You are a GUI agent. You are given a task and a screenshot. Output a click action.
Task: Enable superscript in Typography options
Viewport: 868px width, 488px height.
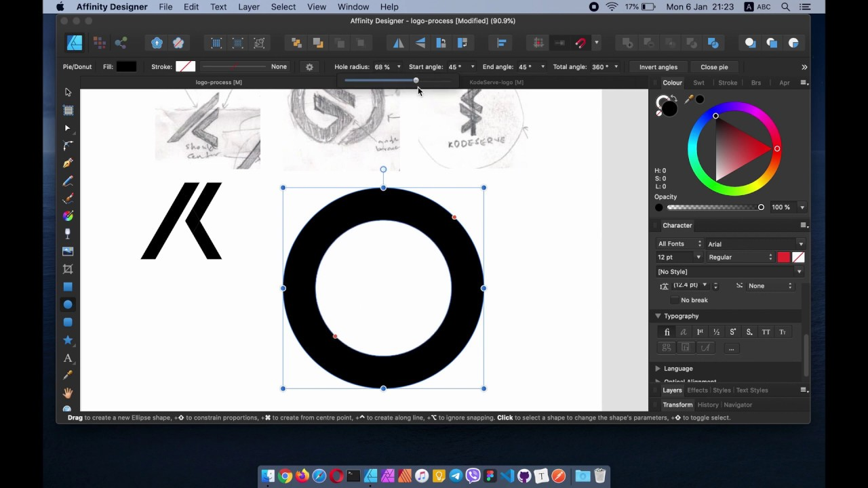coord(732,332)
